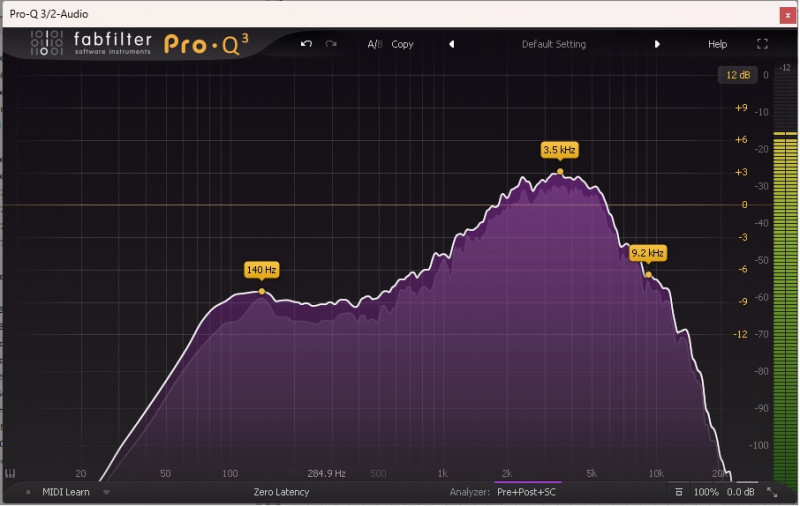Click the MIDI Learn button
800x506 pixels.
point(67,492)
